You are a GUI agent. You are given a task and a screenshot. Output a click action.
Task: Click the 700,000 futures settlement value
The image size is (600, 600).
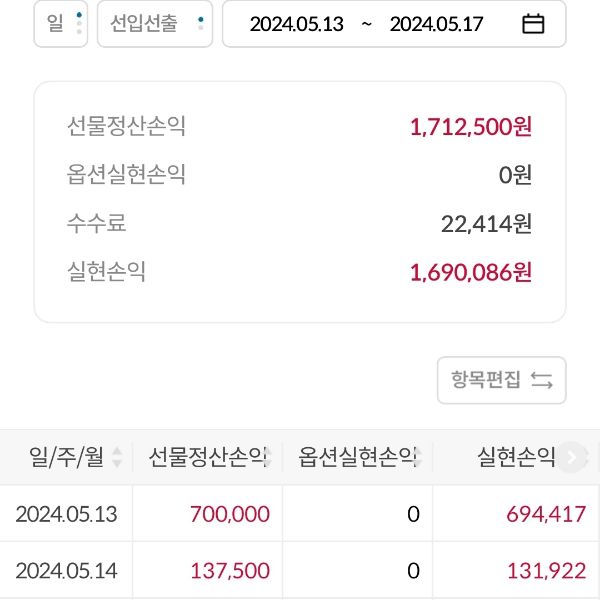pos(229,515)
